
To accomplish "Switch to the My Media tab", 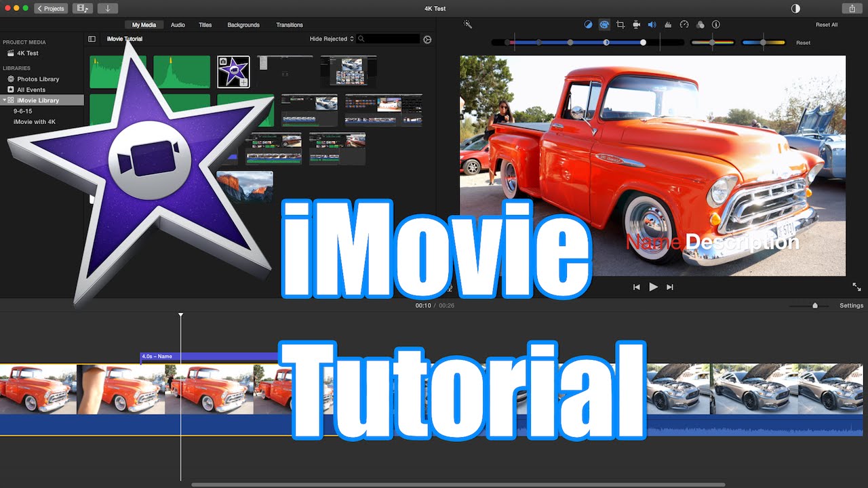I will click(x=144, y=25).
